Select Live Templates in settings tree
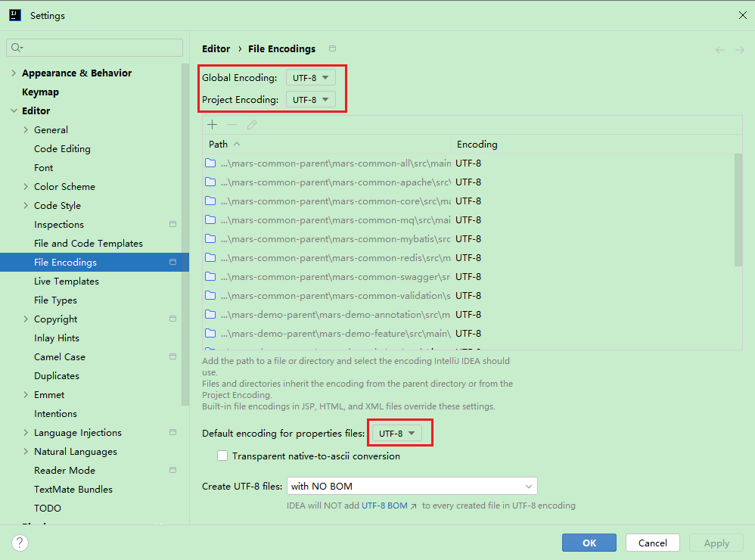 click(67, 282)
